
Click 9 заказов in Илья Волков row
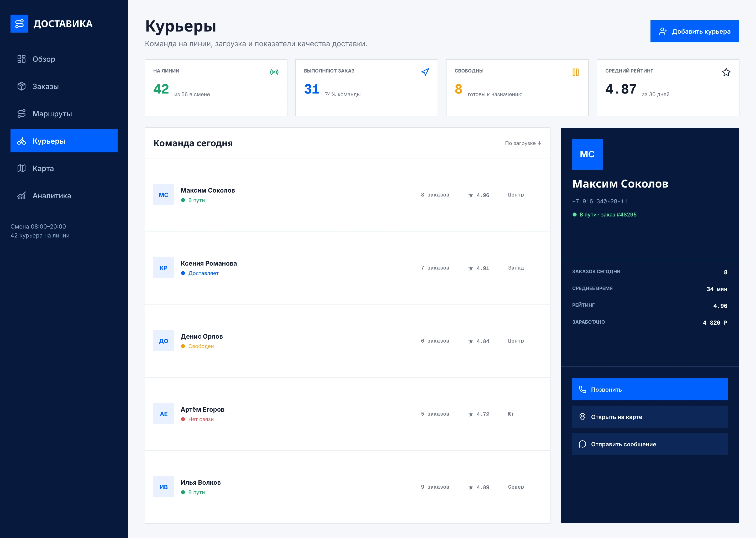point(435,487)
